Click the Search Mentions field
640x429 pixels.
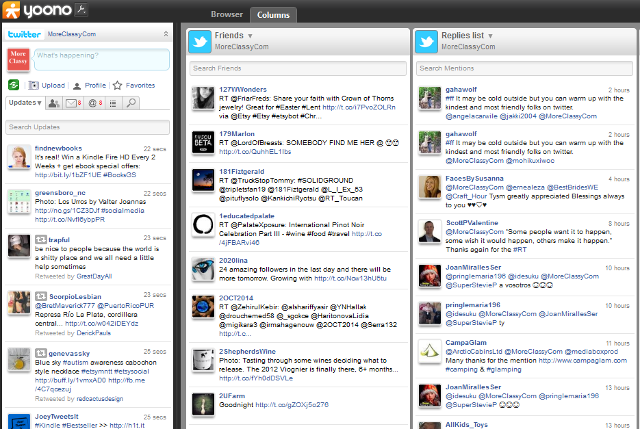point(524,68)
